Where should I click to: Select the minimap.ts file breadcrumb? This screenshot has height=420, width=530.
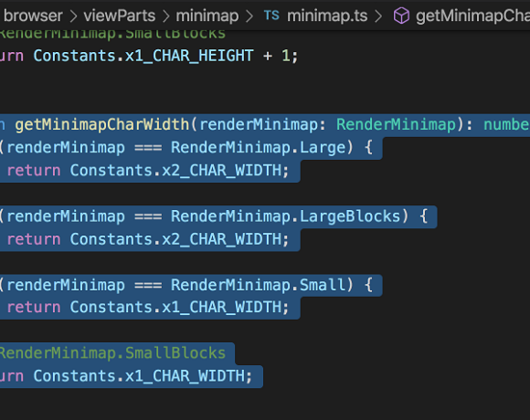(327, 16)
